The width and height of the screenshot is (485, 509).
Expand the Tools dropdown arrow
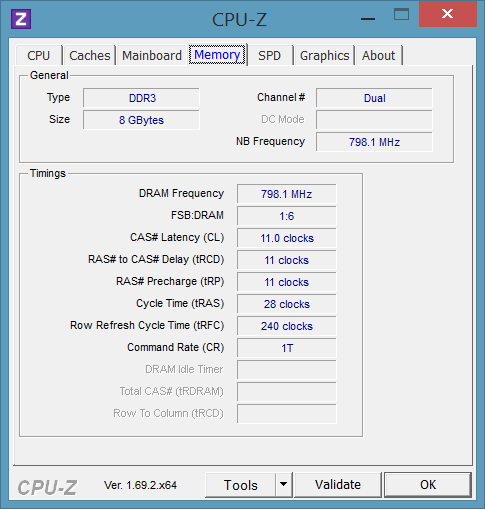[x=284, y=485]
